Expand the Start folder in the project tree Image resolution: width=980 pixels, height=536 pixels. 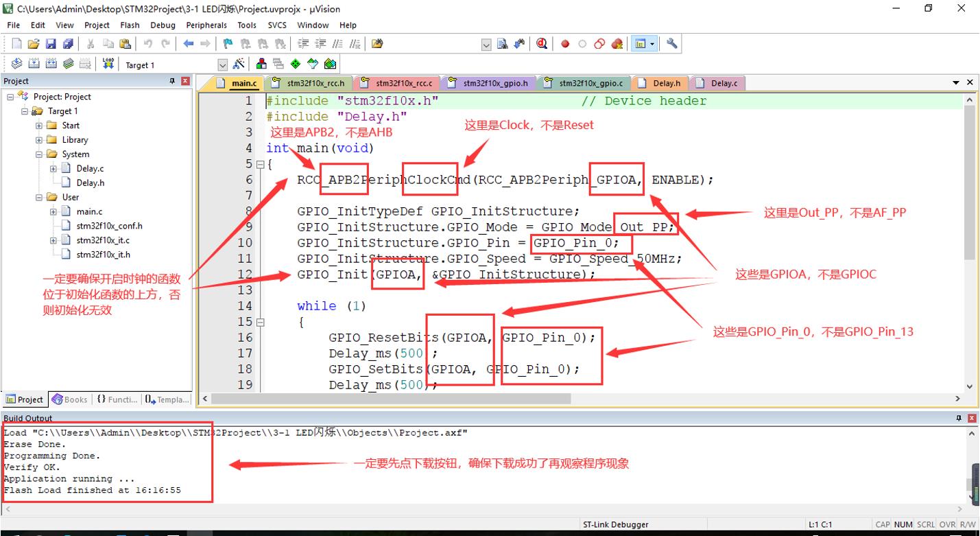[x=39, y=126]
